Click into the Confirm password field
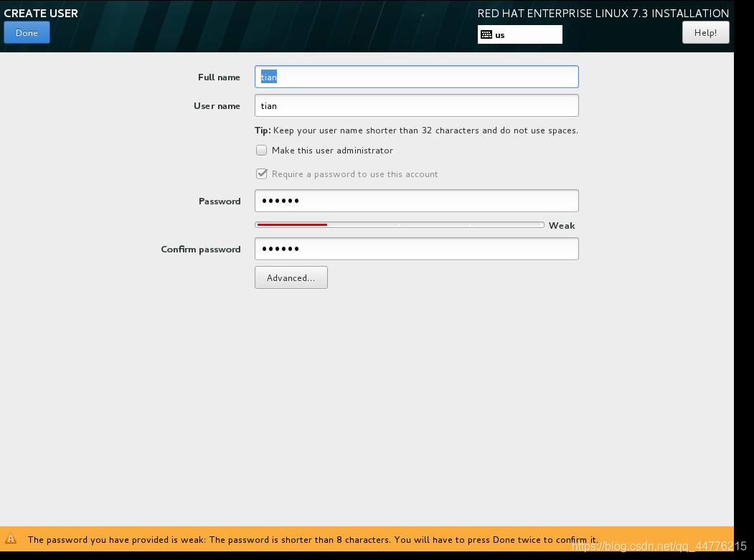Image resolution: width=754 pixels, height=560 pixels. 416,249
